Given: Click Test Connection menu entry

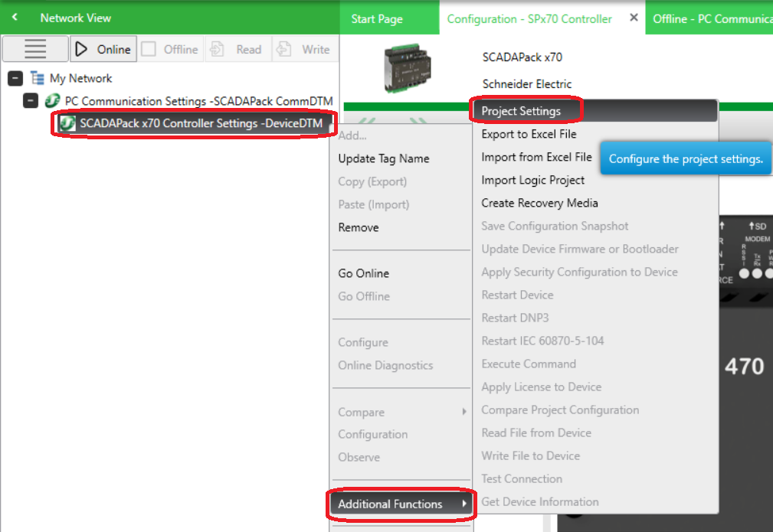Looking at the screenshot, I should (x=595, y=479).
